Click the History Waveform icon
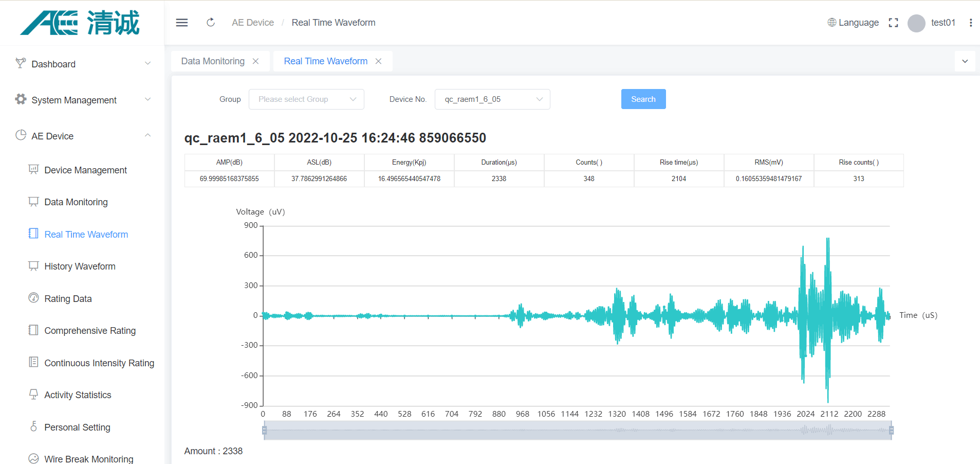980x464 pixels. point(33,266)
